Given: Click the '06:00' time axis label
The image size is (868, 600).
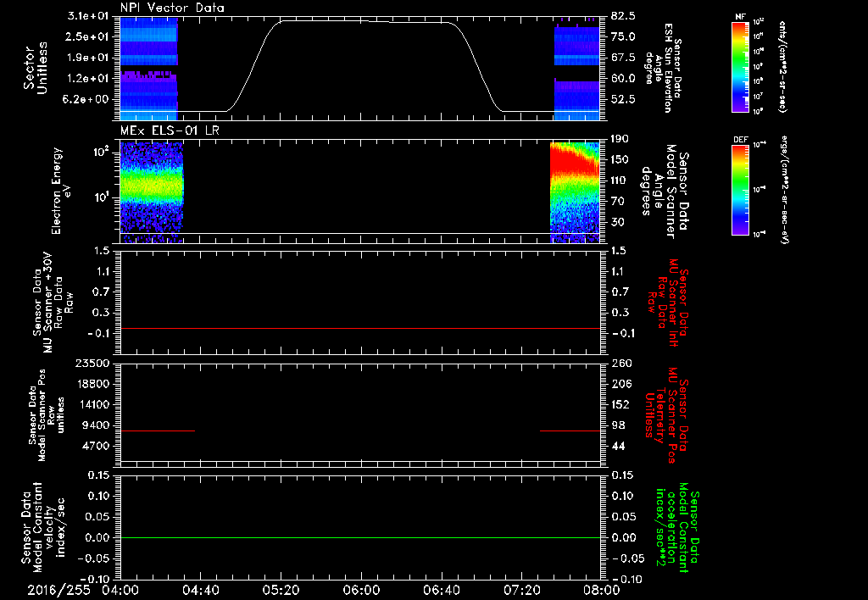Looking at the screenshot, I should point(361,590).
